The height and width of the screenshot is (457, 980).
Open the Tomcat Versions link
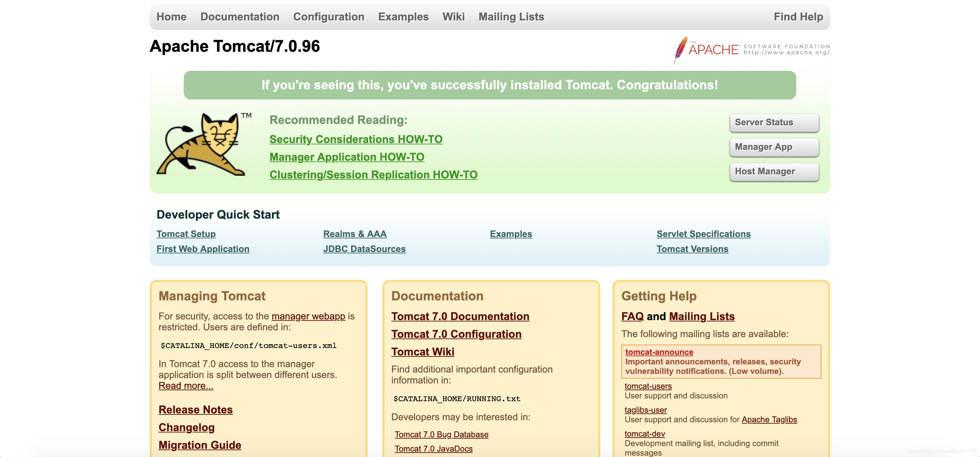[x=692, y=249]
